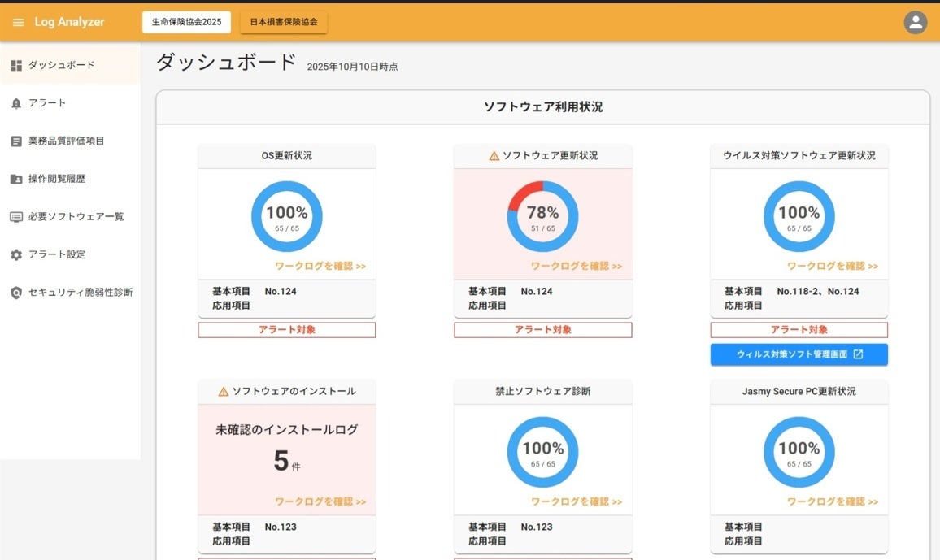Open 操作閲覧履歴 using the folder icon
This screenshot has width=940, height=560.
pyautogui.click(x=16, y=179)
